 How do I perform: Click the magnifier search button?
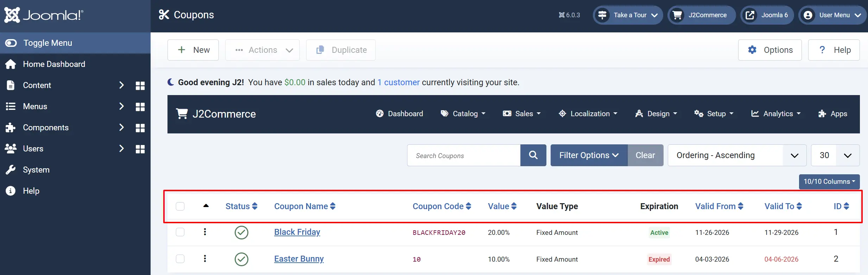533,155
